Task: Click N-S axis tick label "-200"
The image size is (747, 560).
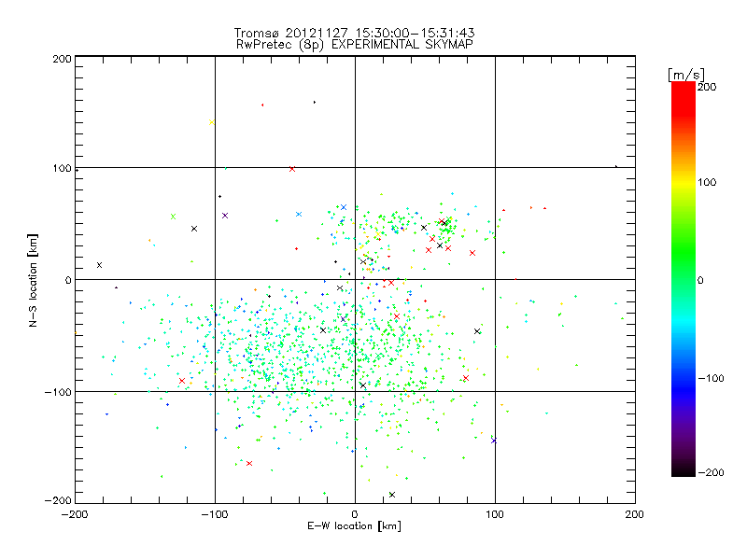Action: pyautogui.click(x=58, y=500)
